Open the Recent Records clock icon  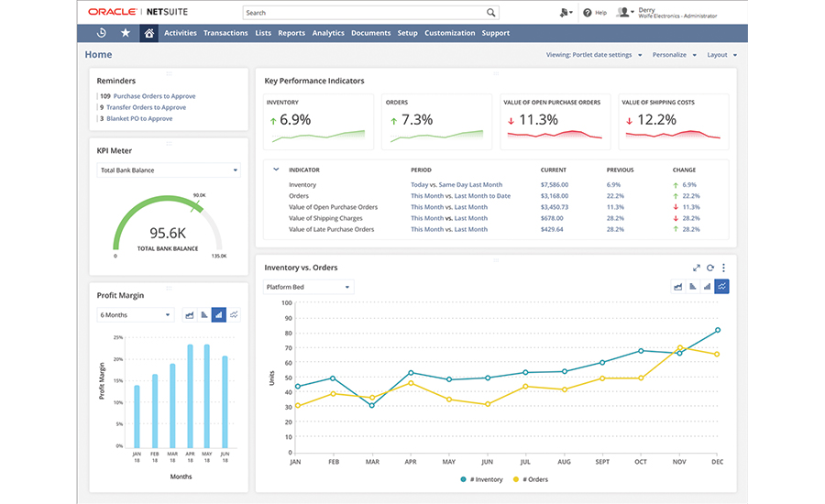[101, 33]
